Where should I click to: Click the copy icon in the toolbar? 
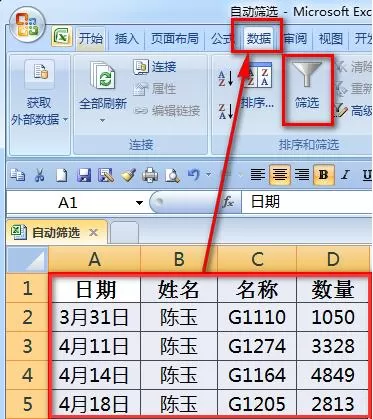(x=18, y=175)
